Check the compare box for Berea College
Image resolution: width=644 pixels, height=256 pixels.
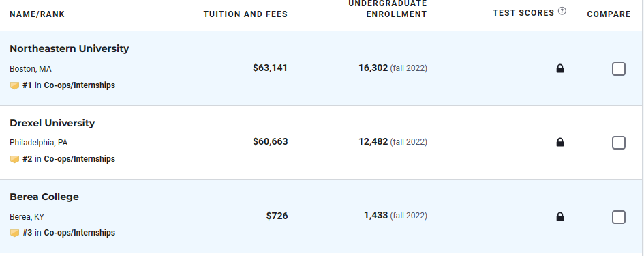pyautogui.click(x=619, y=217)
